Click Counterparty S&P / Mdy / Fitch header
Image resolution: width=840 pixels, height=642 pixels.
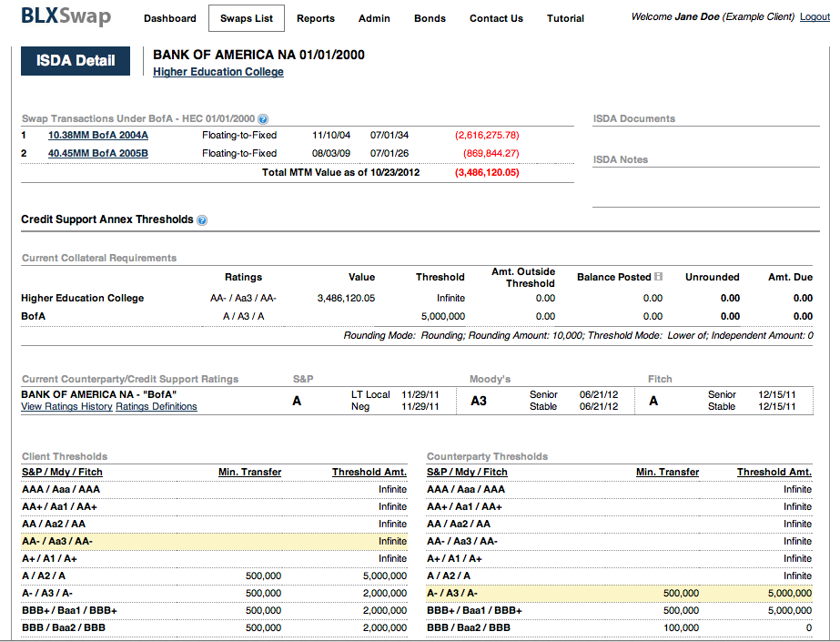[467, 472]
